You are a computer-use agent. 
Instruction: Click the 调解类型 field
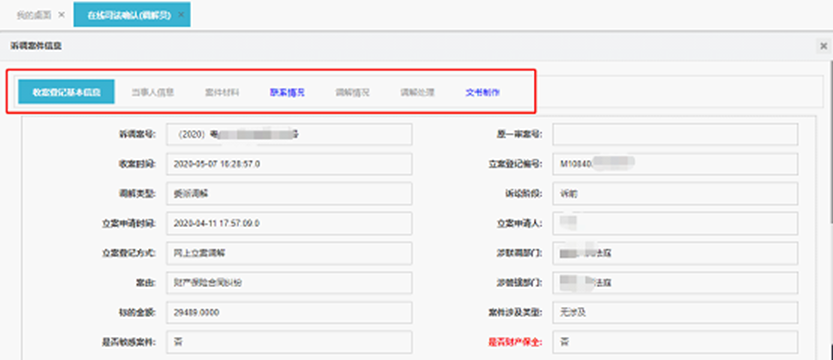pos(289,194)
